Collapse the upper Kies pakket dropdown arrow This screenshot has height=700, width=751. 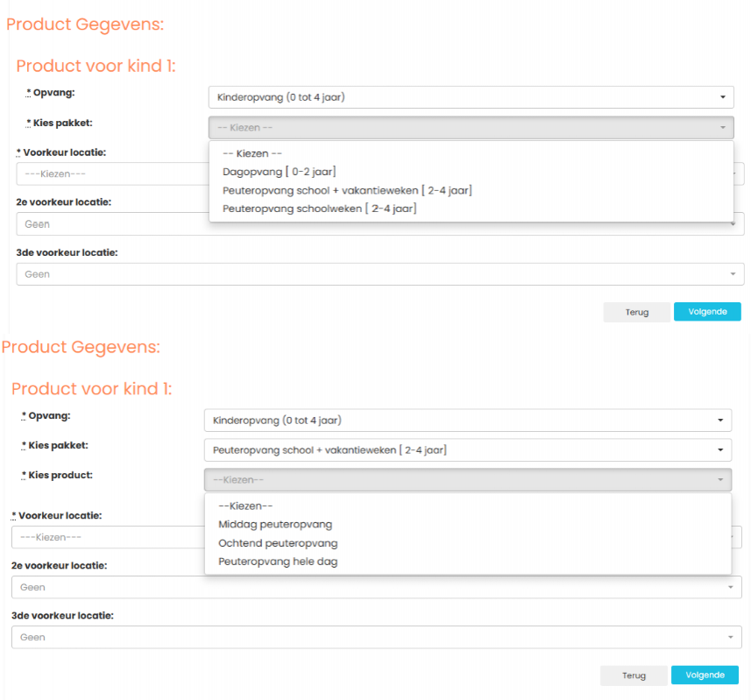point(723,127)
